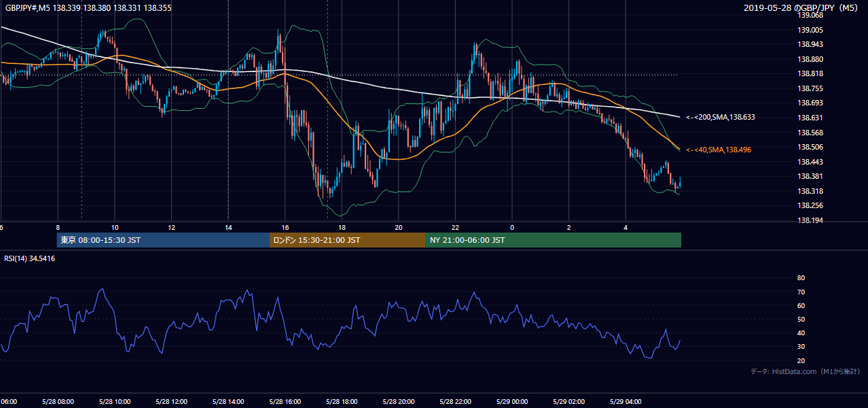Screen dimensions: 868x408
Task: Click RSI scale level 30
Action: (801, 347)
